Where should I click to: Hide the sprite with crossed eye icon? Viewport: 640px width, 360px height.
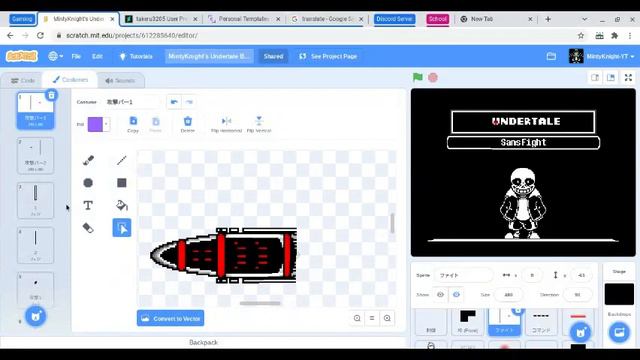tap(456, 294)
